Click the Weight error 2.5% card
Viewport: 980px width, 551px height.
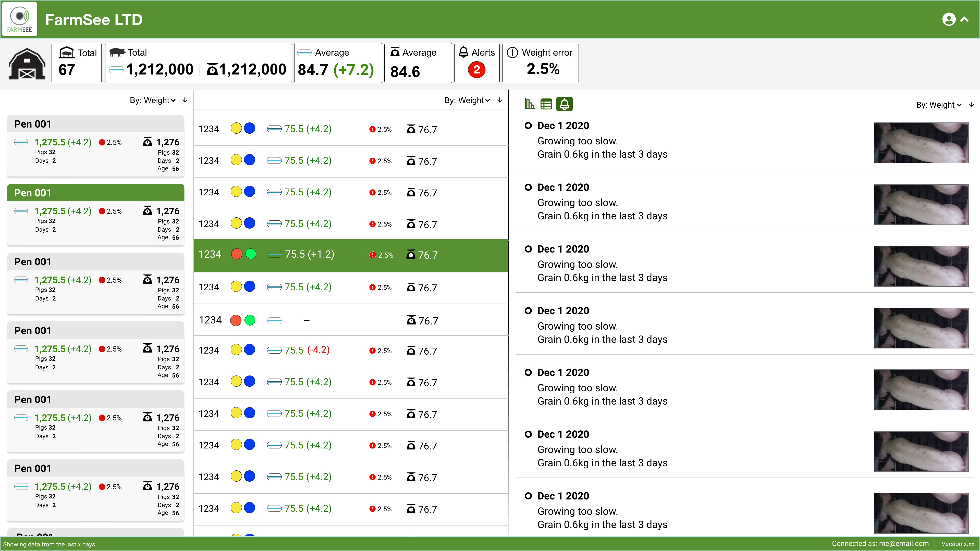pyautogui.click(x=540, y=63)
